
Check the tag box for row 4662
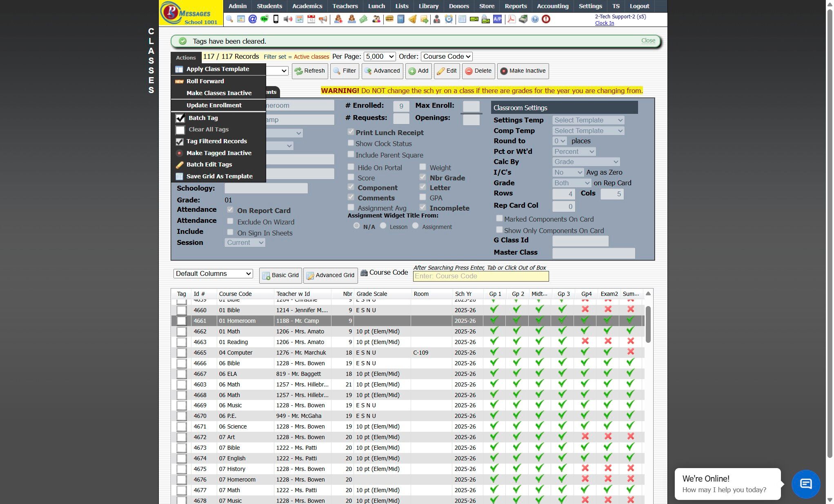[182, 331]
